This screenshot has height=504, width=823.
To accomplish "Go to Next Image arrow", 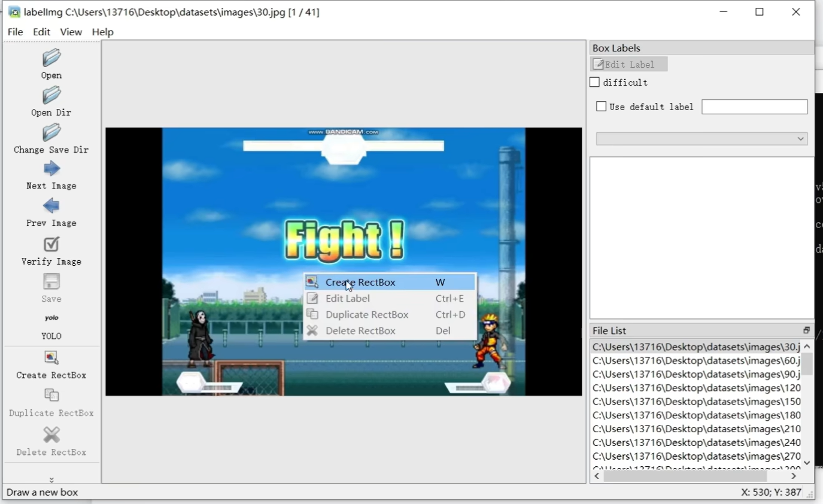I will point(51,169).
